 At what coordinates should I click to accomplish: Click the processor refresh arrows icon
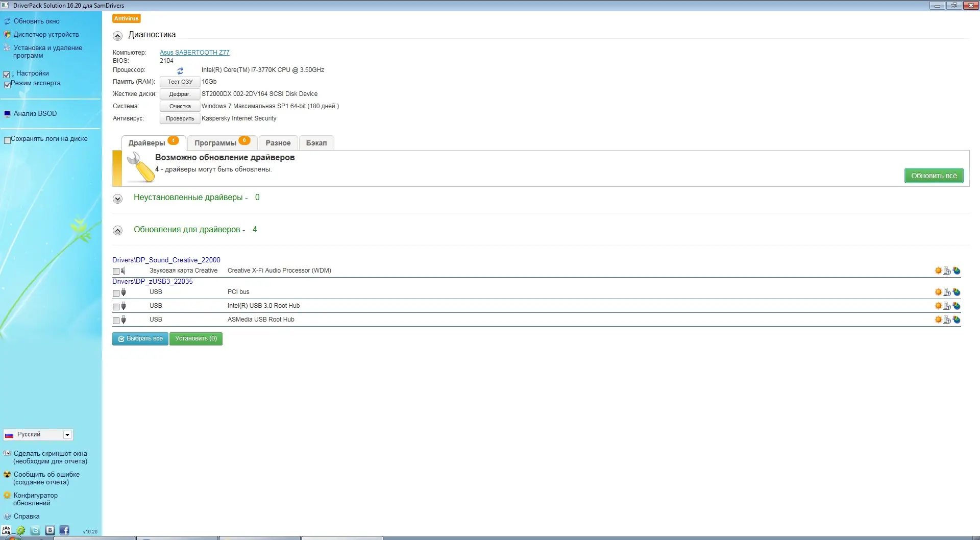click(180, 70)
